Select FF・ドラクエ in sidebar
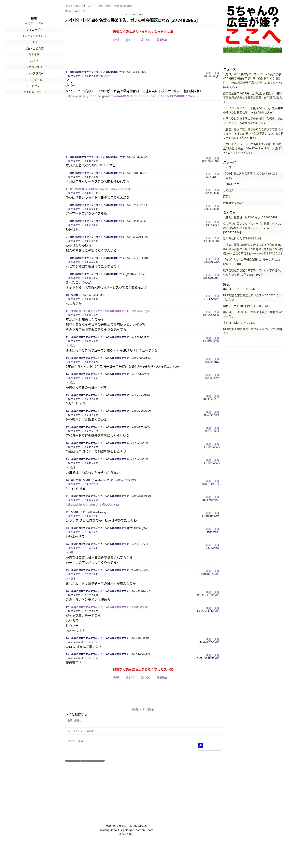 34,86
